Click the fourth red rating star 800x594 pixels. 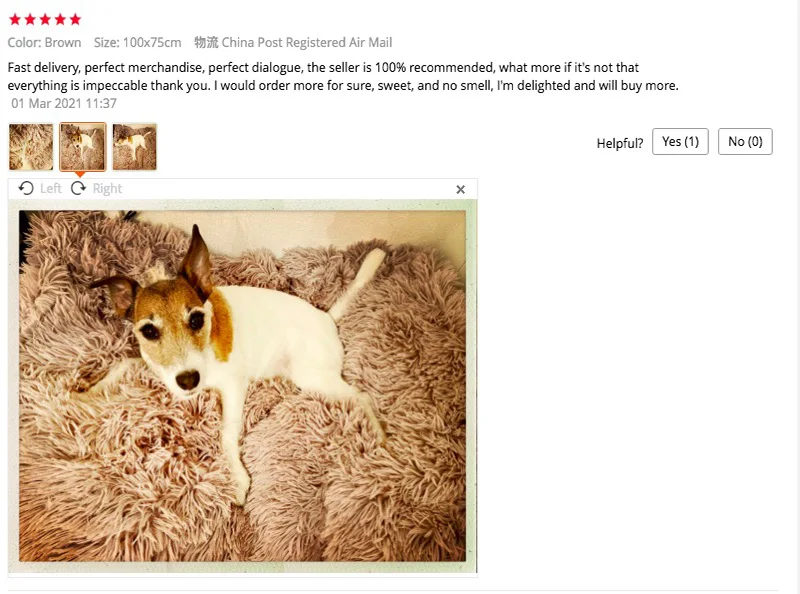pos(60,19)
